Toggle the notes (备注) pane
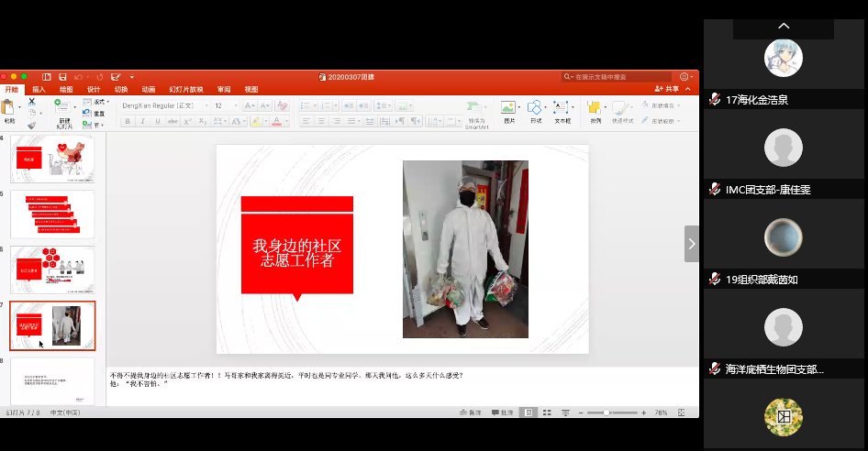Image resolution: width=868 pixels, height=451 pixels. [470, 412]
